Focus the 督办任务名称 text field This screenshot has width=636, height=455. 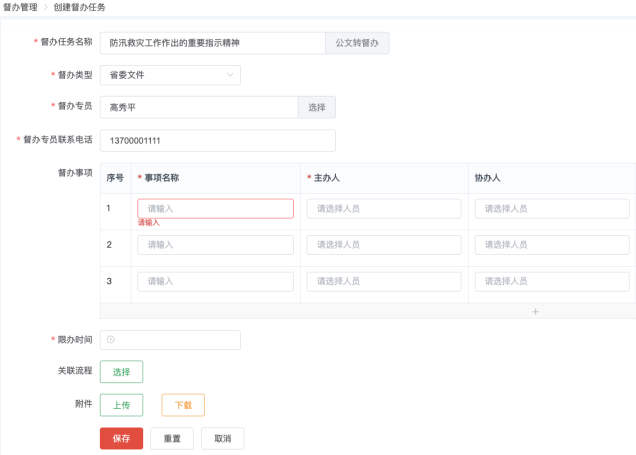212,43
